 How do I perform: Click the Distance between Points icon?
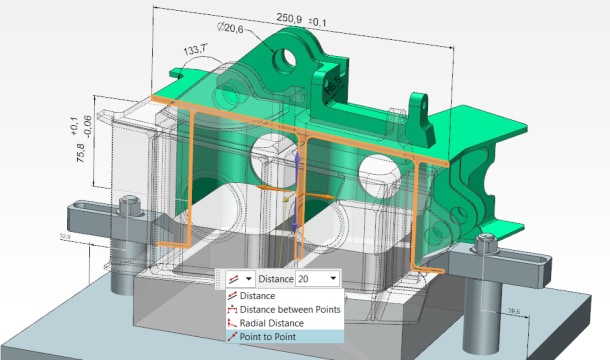click(x=232, y=309)
